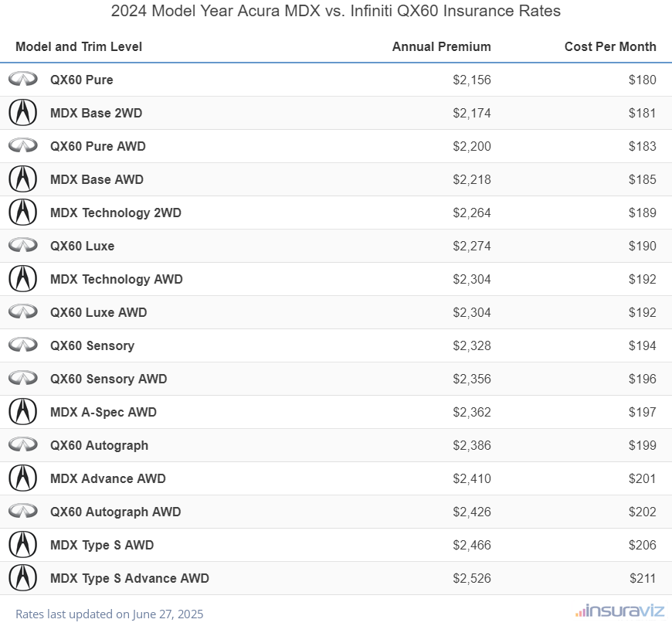Select the 'MDX Advance AWD' model name
Viewport: 672px width, 626px height.
pyautogui.click(x=108, y=478)
